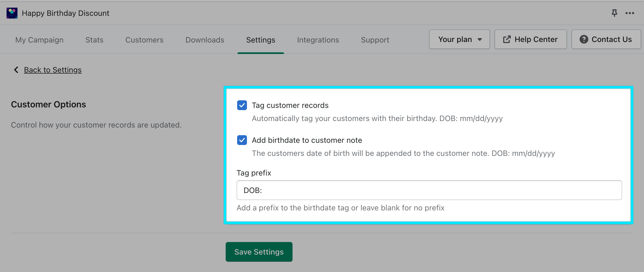Uncheck Tag customer records checkbox
The width and height of the screenshot is (644, 272).
pos(242,105)
